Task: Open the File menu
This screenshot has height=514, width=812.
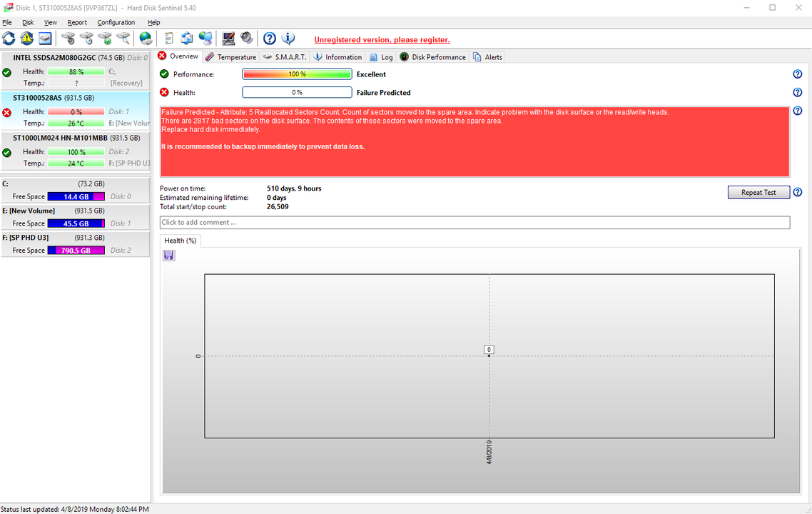Action: [x=7, y=22]
